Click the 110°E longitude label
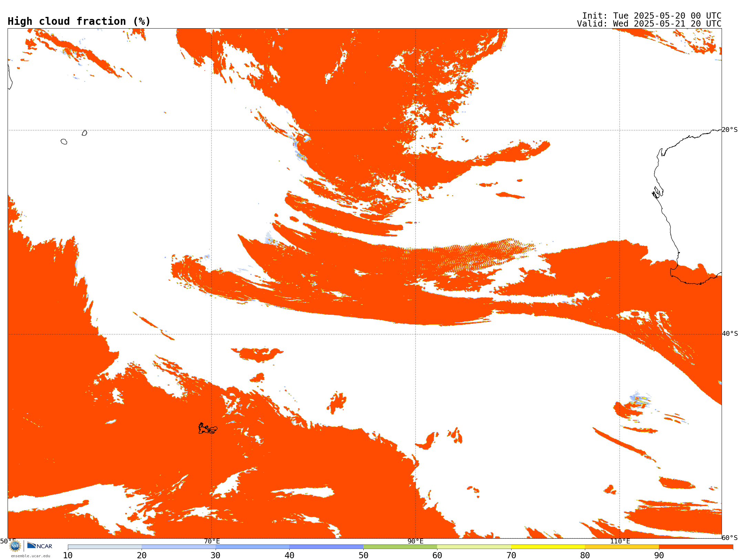 (x=620, y=541)
